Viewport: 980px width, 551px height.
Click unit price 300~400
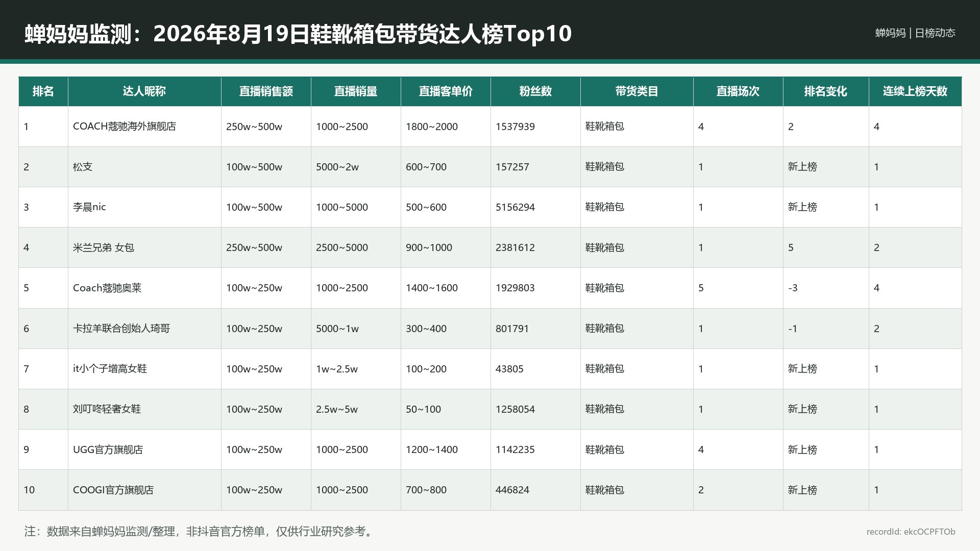[x=426, y=329]
